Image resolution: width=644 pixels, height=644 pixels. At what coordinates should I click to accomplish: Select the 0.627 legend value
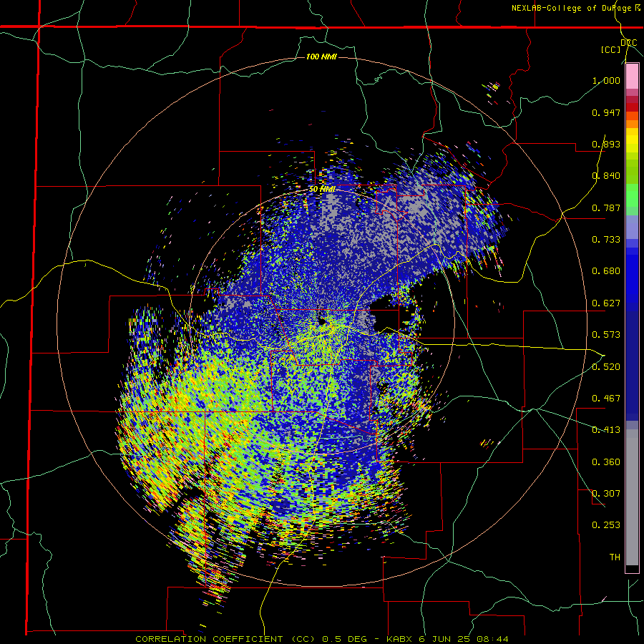pyautogui.click(x=606, y=303)
